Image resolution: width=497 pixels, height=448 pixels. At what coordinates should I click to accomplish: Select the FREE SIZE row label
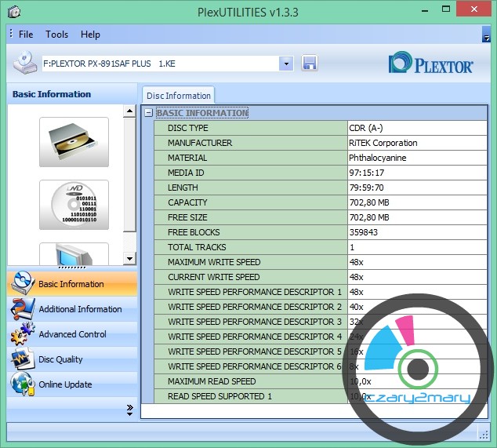tap(187, 217)
